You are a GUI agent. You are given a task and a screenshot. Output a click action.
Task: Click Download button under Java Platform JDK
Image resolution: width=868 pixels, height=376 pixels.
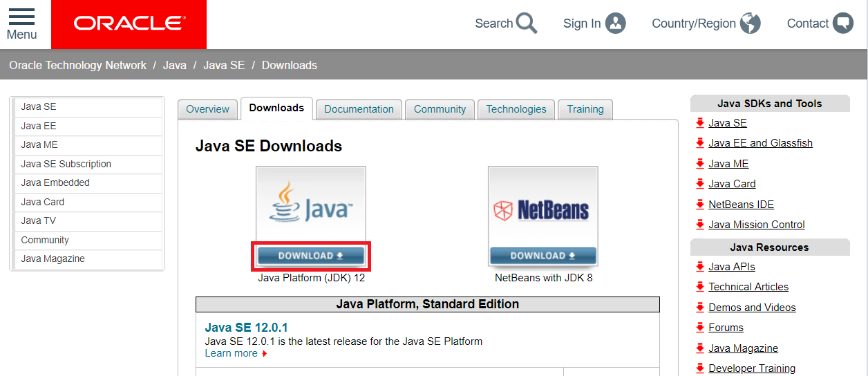pyautogui.click(x=311, y=256)
